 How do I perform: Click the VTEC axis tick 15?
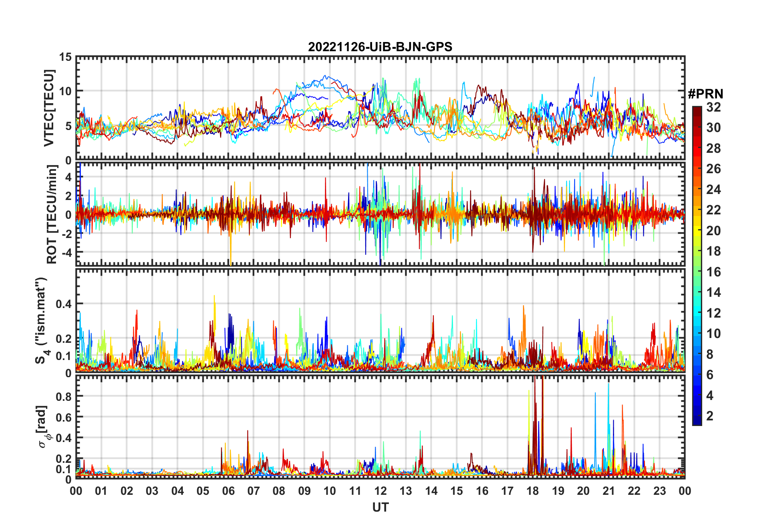[66, 57]
